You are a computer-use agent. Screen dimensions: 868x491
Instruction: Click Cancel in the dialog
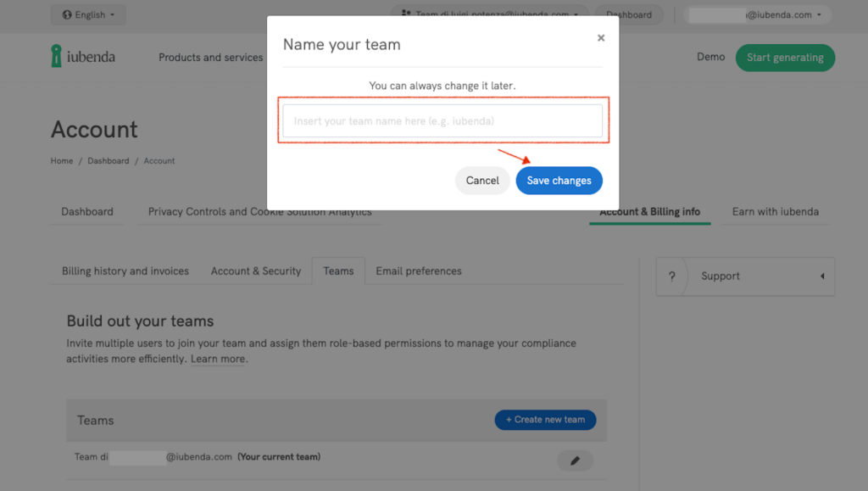pyautogui.click(x=482, y=181)
